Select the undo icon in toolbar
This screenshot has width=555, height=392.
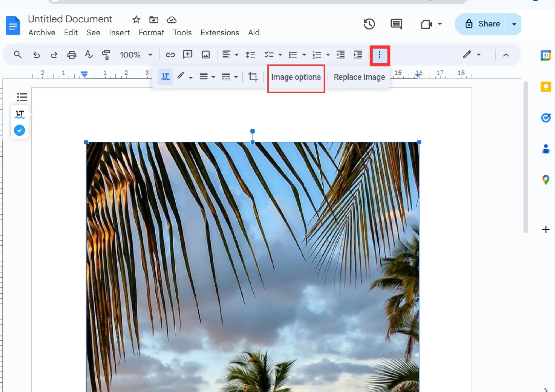tap(36, 54)
